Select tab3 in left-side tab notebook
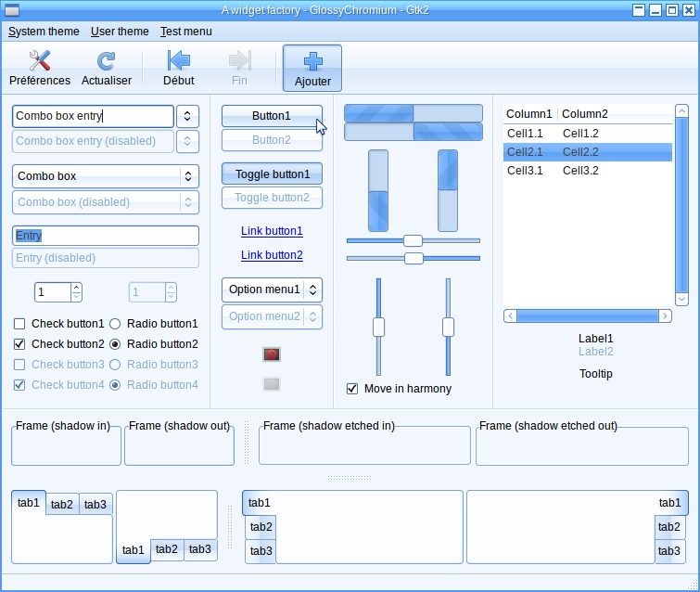Screen dimensions: 700x592 (x=261, y=551)
